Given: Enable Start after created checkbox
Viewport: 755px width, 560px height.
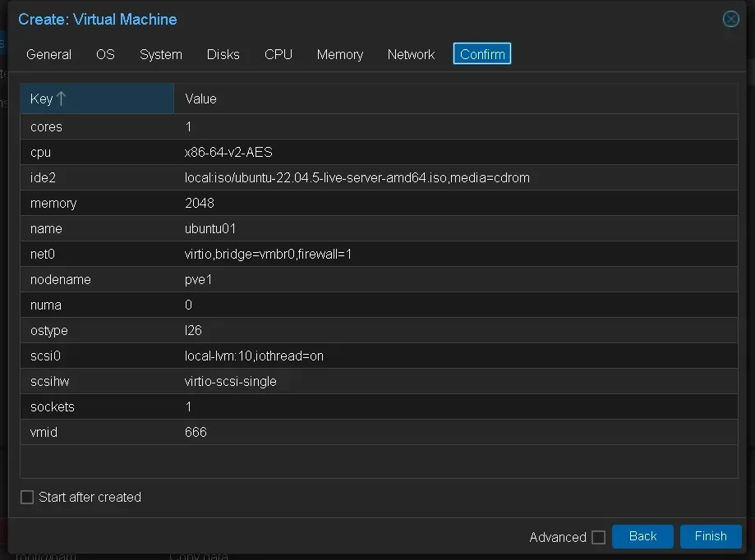Looking at the screenshot, I should click(27, 497).
